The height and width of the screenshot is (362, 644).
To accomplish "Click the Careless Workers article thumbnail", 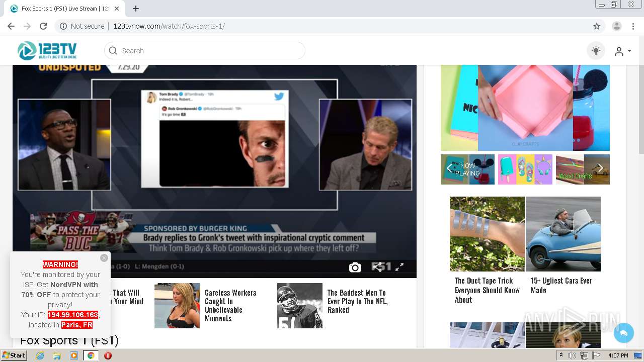I will [x=177, y=306].
